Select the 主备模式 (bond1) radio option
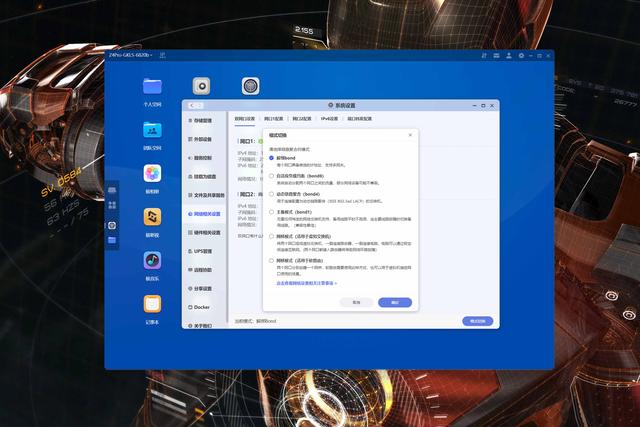This screenshot has height=427, width=640. coord(271,212)
